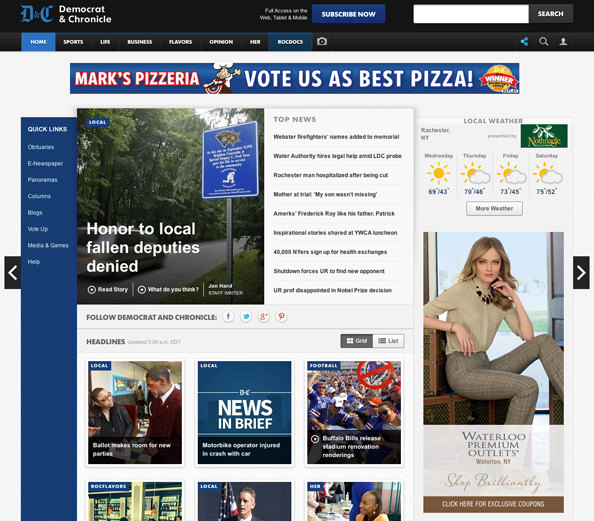
Task: Open the Opinion section
Action: [x=221, y=42]
